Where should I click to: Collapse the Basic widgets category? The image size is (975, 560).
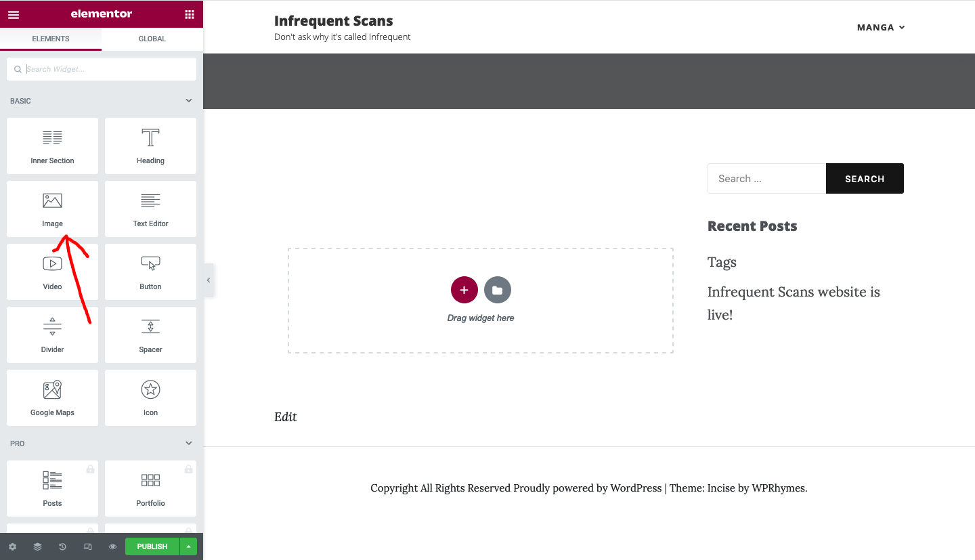pyautogui.click(x=189, y=101)
